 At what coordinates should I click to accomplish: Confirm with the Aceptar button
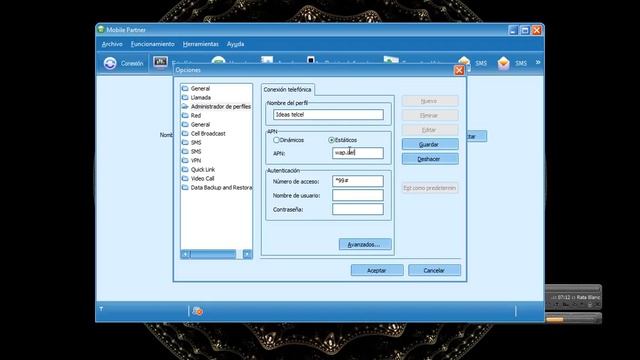(x=377, y=270)
